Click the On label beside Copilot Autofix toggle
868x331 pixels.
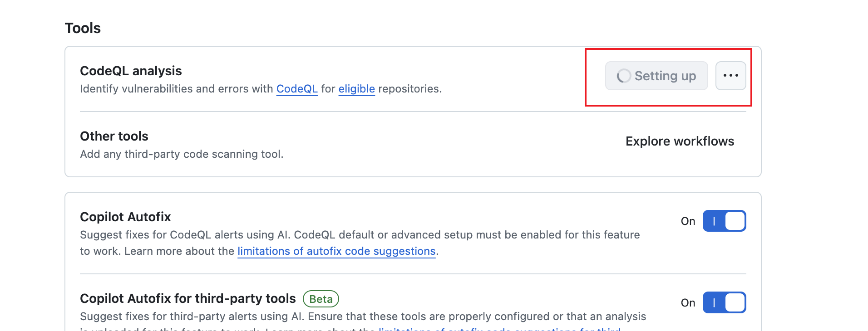coord(688,221)
